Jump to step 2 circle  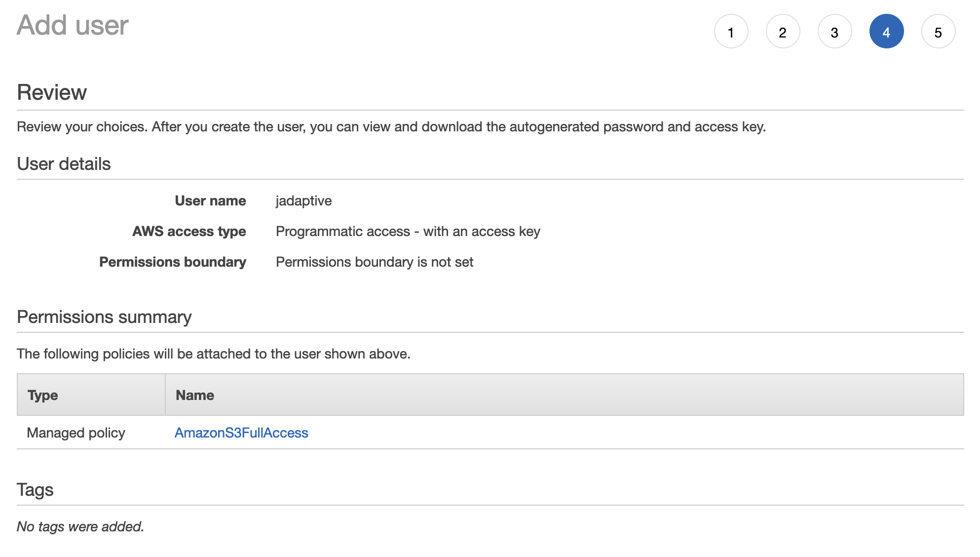tap(783, 32)
